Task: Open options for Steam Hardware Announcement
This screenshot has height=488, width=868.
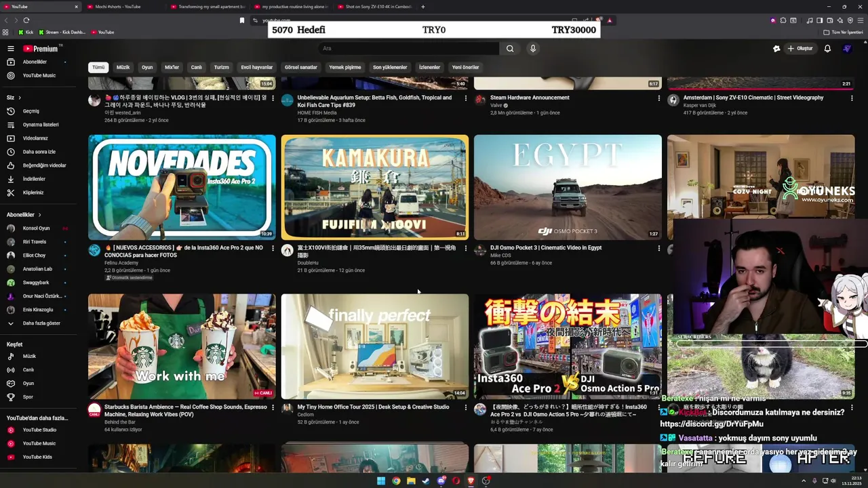Action: 658,98
